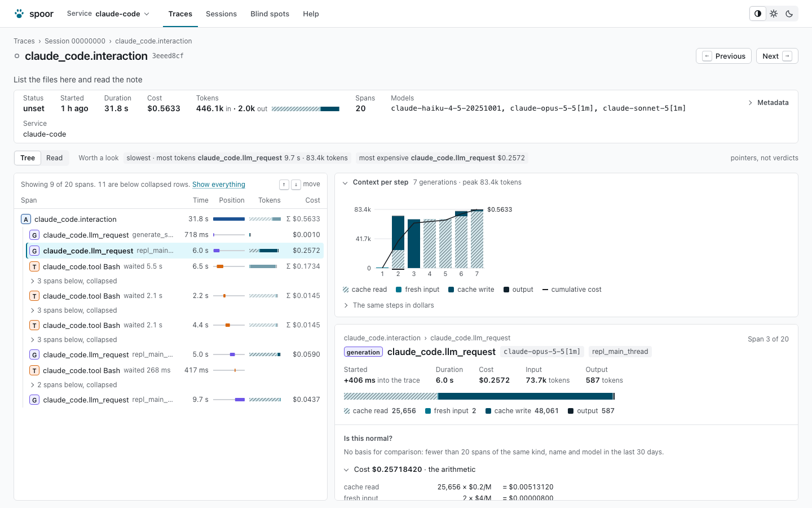Open the Sessions tab
Image resolution: width=812 pixels, height=508 pixels.
tap(221, 14)
